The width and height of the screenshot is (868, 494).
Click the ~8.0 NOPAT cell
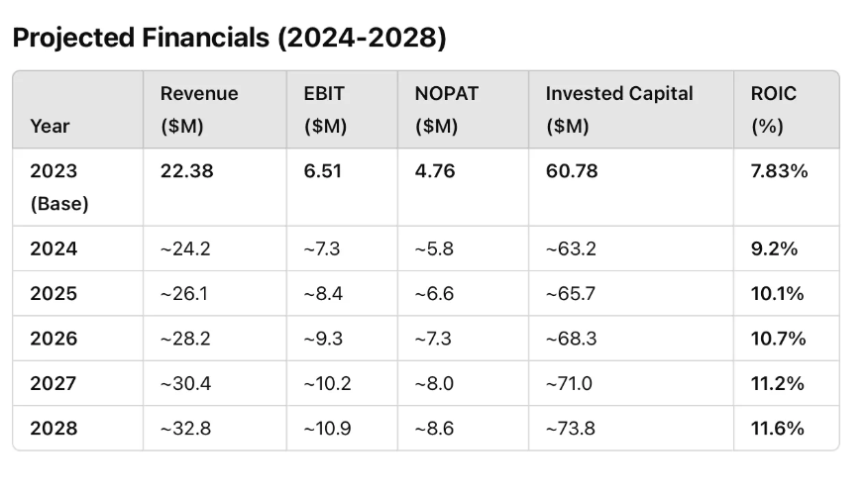coord(434,383)
